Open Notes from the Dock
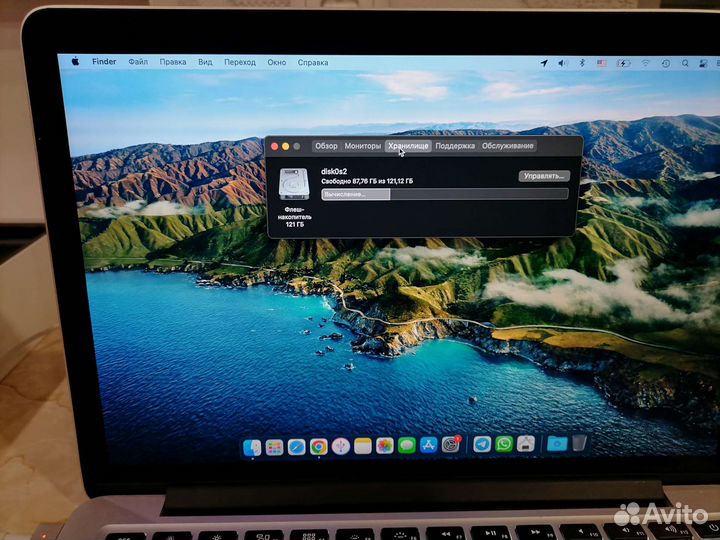720x540 pixels. (362, 446)
